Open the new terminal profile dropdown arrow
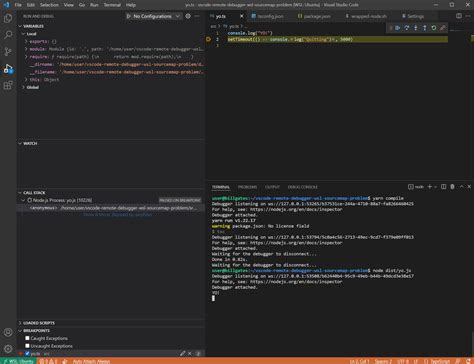 pos(435,187)
